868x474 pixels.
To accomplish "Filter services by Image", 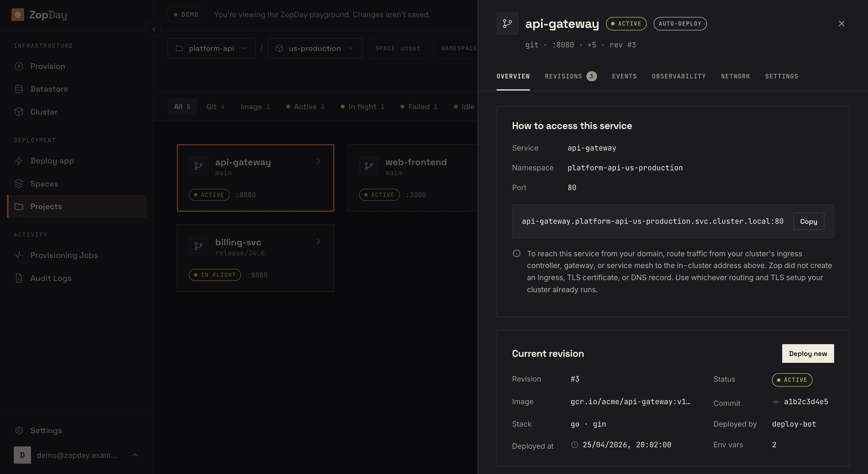I will (255, 107).
